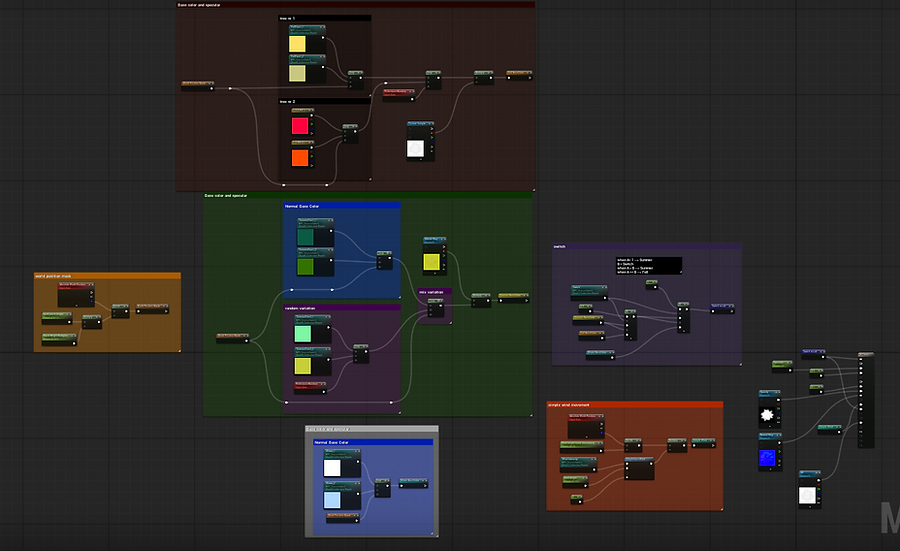
Task: Select the yellow color node in tree nr 1
Action: pos(307,39)
